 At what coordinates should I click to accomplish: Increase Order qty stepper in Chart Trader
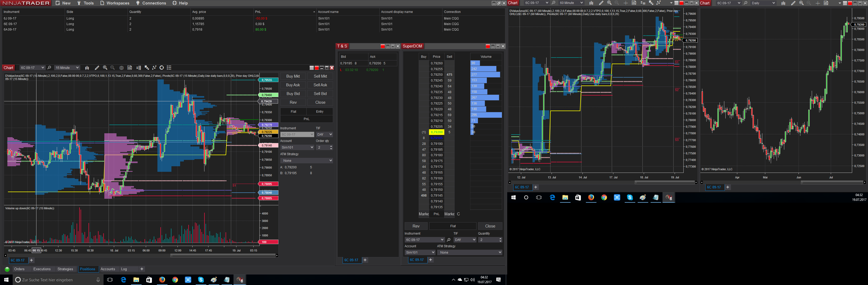(x=331, y=146)
